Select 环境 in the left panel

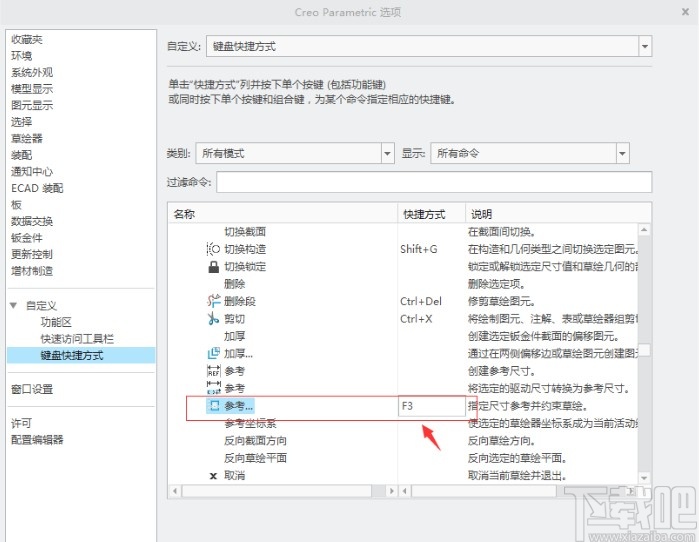[x=21, y=56]
